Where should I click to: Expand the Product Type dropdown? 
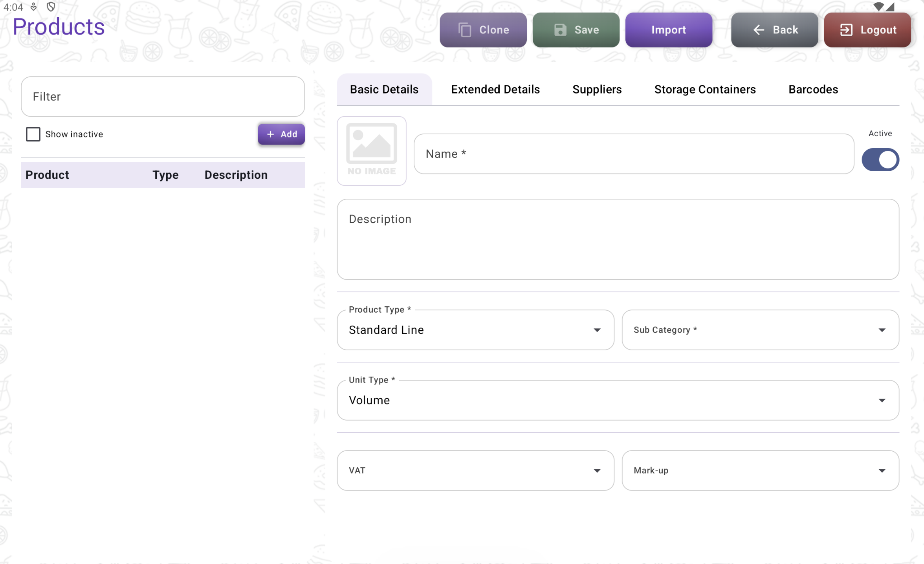point(475,330)
